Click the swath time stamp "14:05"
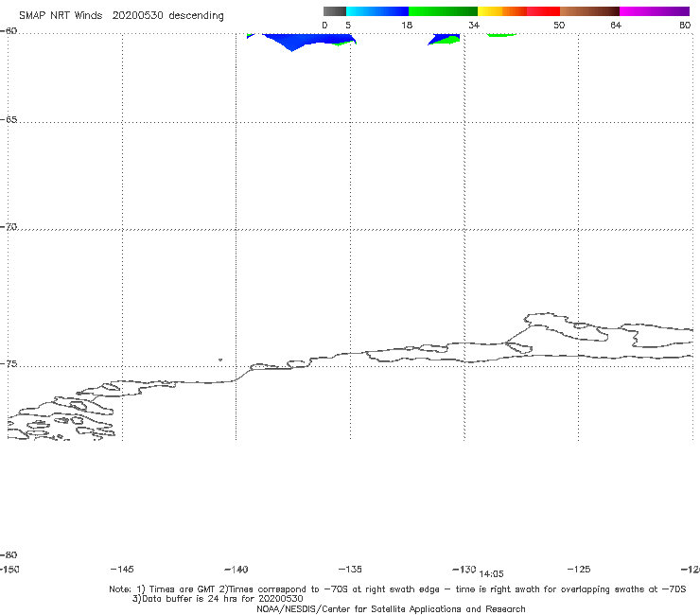Screen dimensions: 700x615 coord(491,574)
